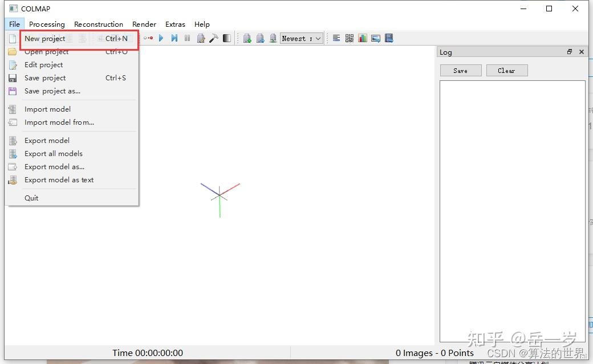Select Export model menu entry
Viewport: 593px width, 364px height.
click(72, 141)
